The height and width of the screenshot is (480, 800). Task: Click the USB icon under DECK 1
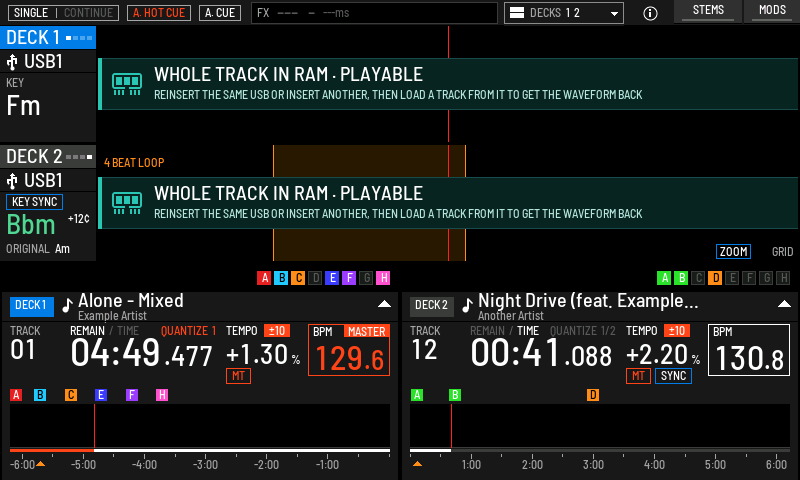[x=12, y=62]
